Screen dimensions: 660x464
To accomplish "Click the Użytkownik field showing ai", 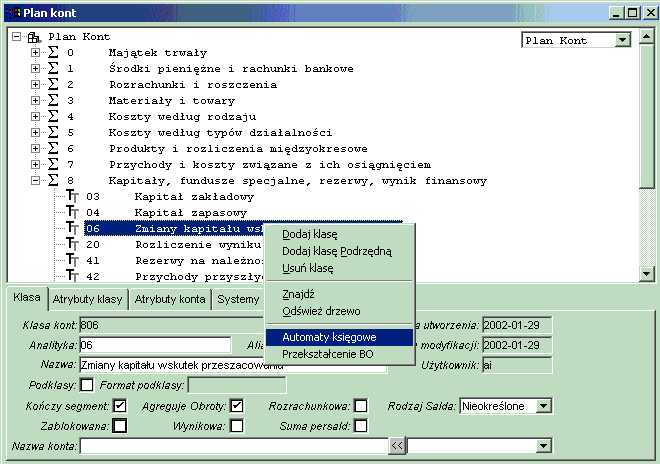I will (517, 365).
